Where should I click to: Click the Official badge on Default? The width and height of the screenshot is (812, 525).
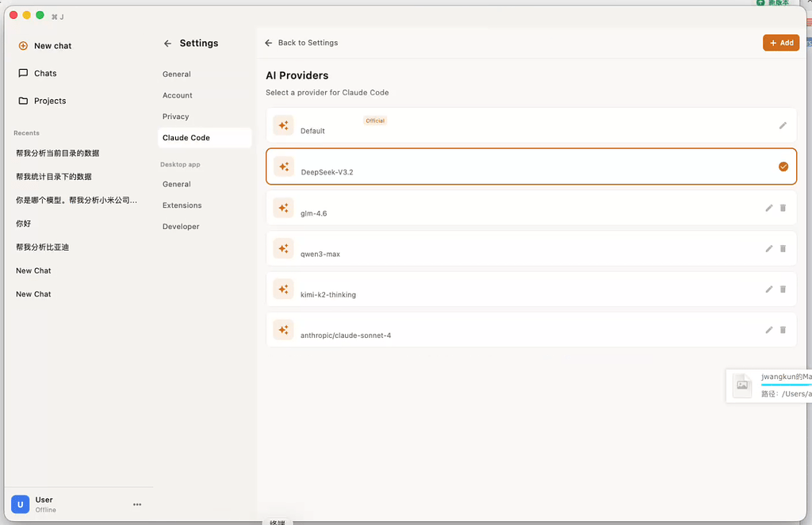click(x=375, y=121)
